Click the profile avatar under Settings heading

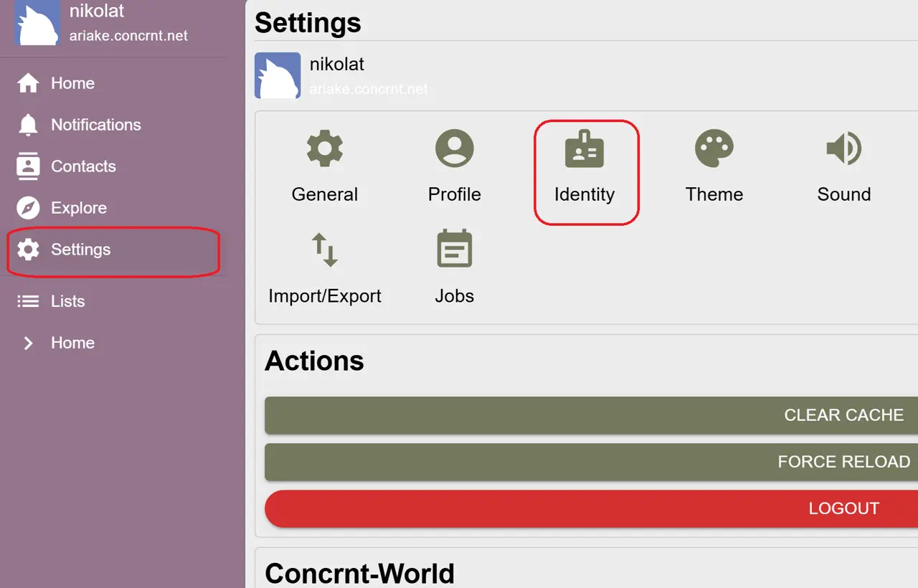tap(278, 75)
